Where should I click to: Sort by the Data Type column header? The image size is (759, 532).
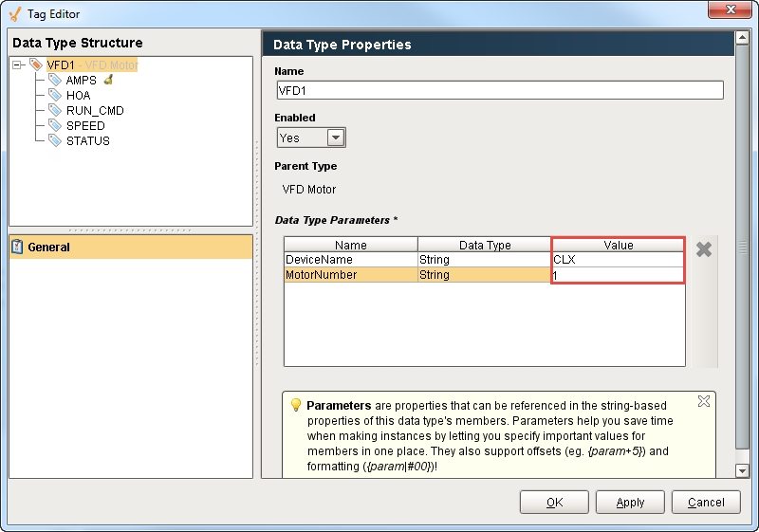pos(484,245)
